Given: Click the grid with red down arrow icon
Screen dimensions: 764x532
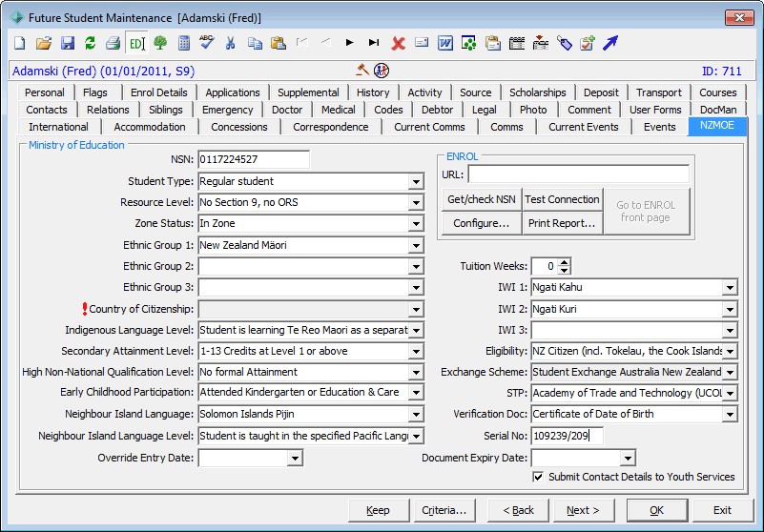Looking at the screenshot, I should tap(540, 43).
